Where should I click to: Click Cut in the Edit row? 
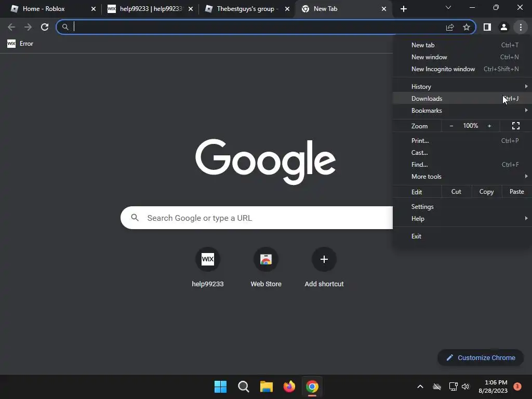[x=456, y=192]
